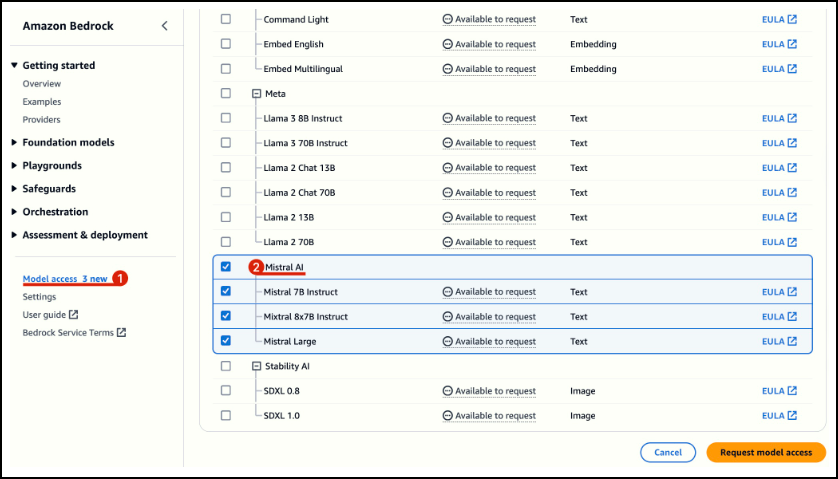This screenshot has height=479, width=838.
Task: Open the EULA link for Llama 3 8B Instruct
Action: [x=779, y=118]
